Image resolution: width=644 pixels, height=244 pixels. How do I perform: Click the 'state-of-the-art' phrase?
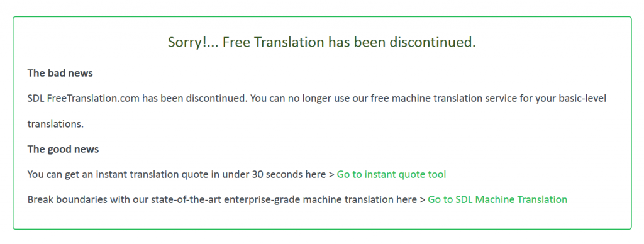pyautogui.click(x=197, y=199)
